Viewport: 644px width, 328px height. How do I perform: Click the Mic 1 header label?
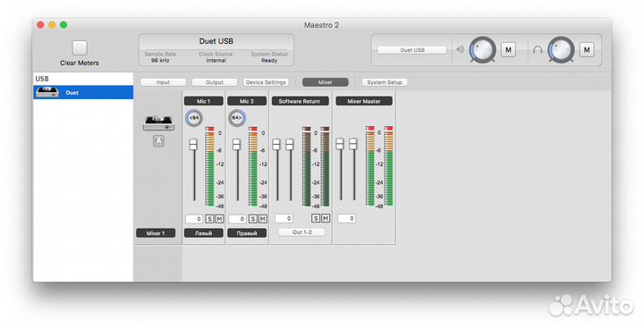(203, 101)
